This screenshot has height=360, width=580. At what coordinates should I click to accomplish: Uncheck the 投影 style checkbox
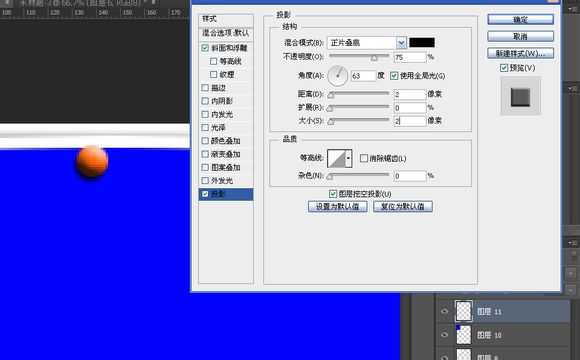[205, 194]
